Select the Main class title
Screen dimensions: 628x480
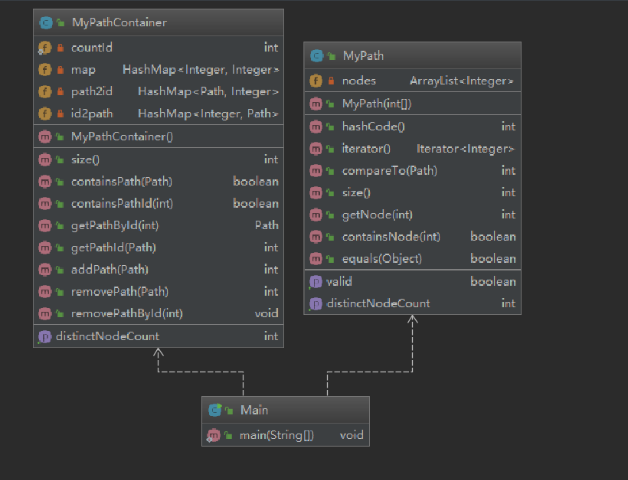[x=254, y=410]
